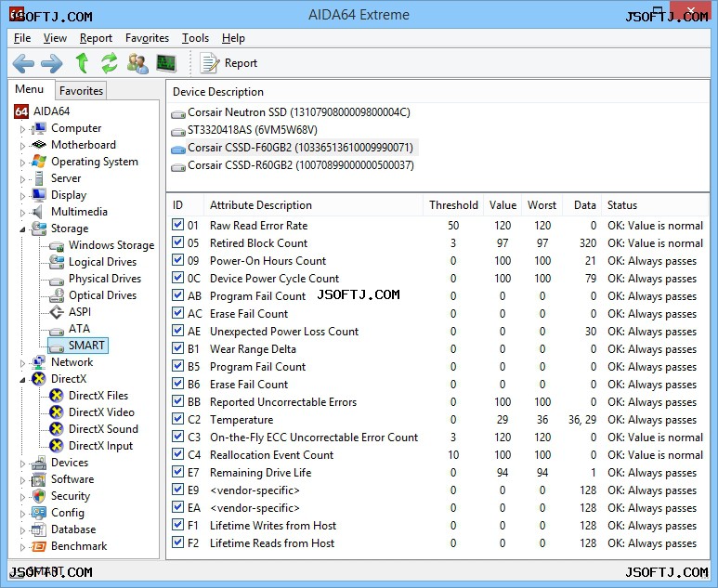Open the Report menu

click(96, 38)
